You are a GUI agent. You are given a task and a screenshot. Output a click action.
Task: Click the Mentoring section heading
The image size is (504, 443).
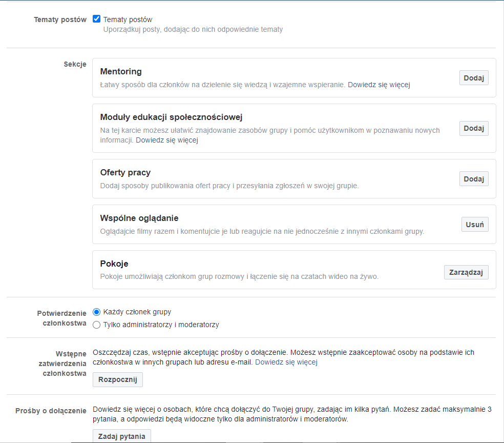121,71
